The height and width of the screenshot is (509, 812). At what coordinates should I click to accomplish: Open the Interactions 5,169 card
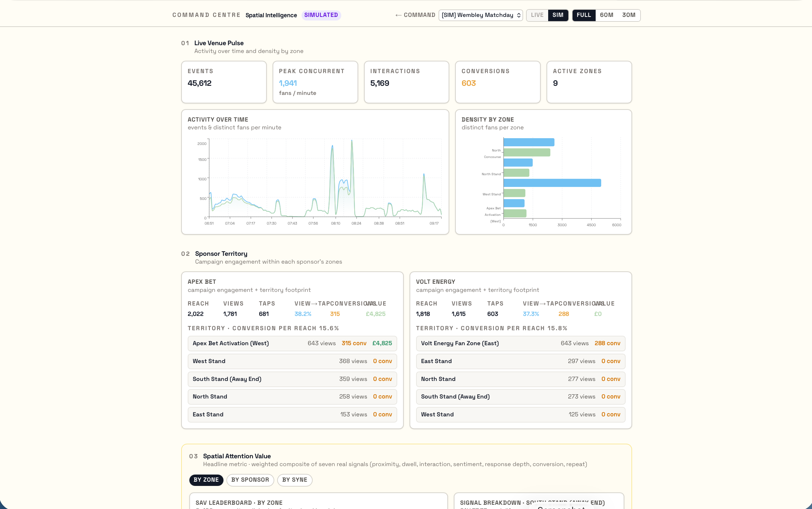[x=406, y=82]
